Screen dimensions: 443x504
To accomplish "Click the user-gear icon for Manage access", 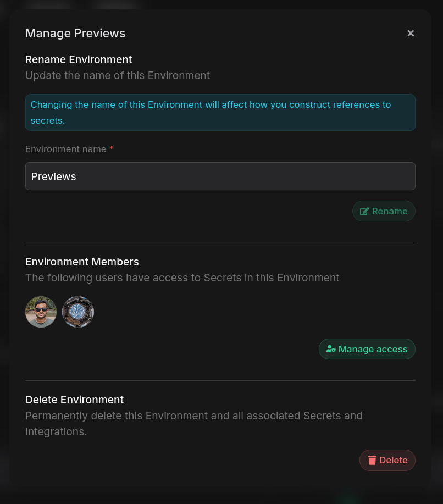I will [331, 349].
